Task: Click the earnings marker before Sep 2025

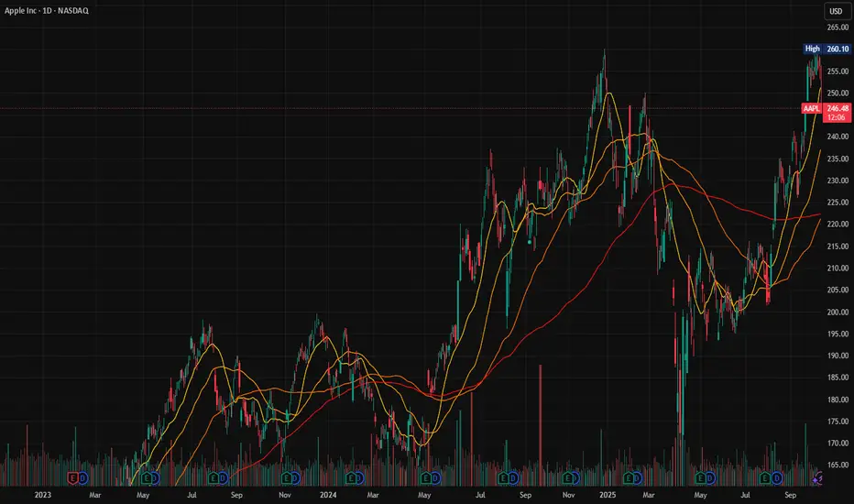Action: (765, 478)
